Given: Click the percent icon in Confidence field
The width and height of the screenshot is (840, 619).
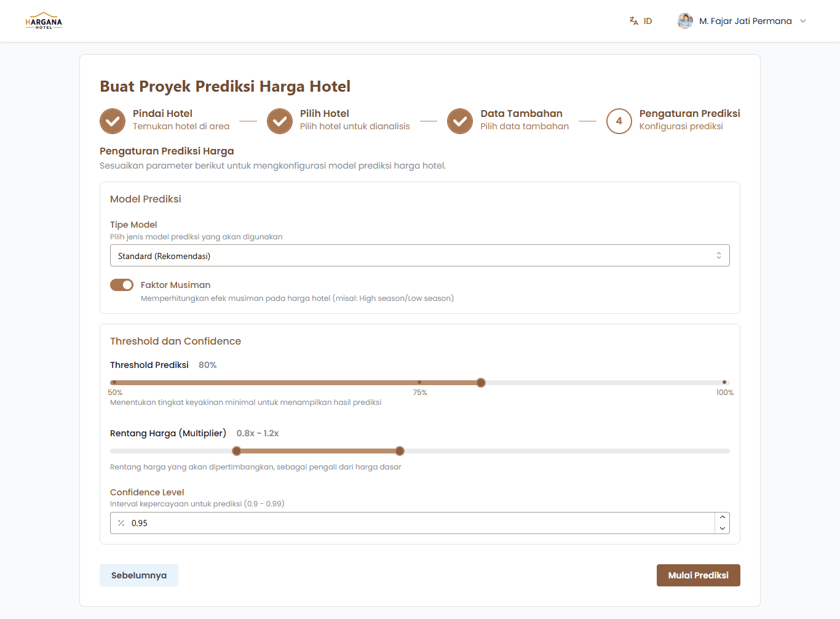Looking at the screenshot, I should [121, 523].
